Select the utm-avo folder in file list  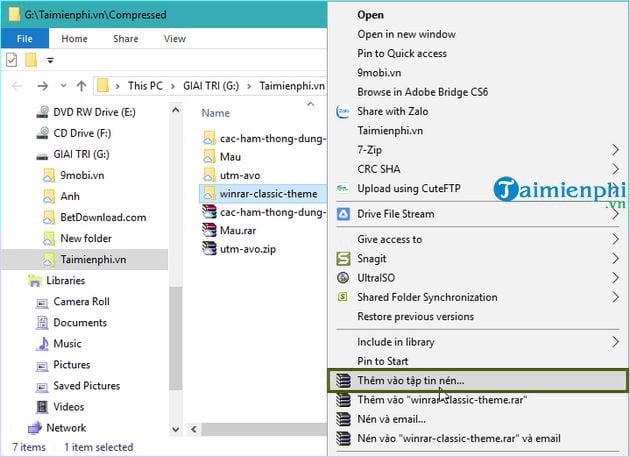(240, 175)
